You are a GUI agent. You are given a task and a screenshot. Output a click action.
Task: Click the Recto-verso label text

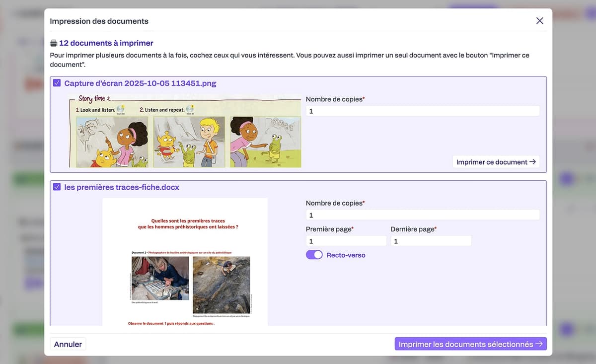point(345,255)
